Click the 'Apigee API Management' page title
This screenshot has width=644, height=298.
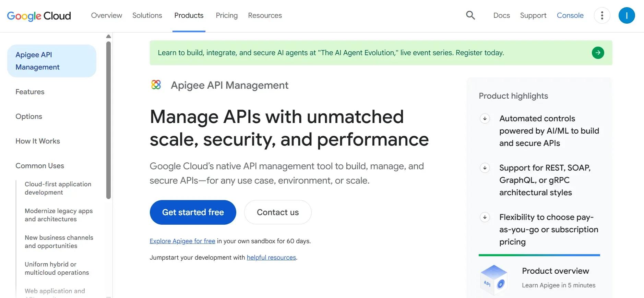[x=229, y=85]
